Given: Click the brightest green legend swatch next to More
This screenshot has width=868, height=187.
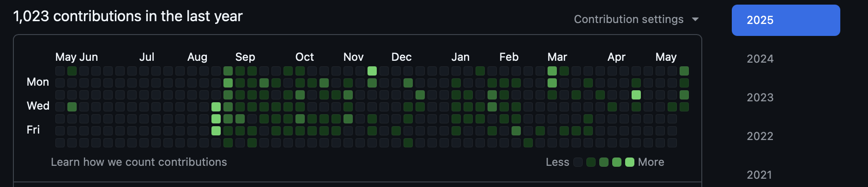Looking at the screenshot, I should [630, 162].
